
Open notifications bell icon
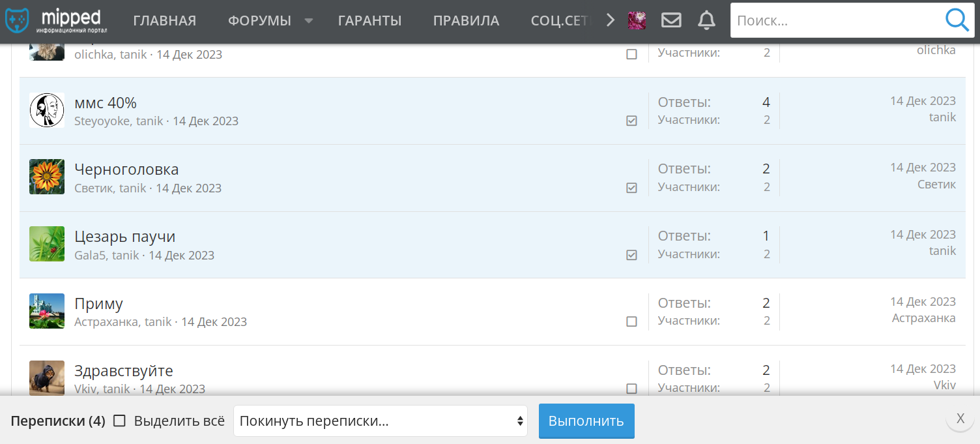[x=706, y=21]
